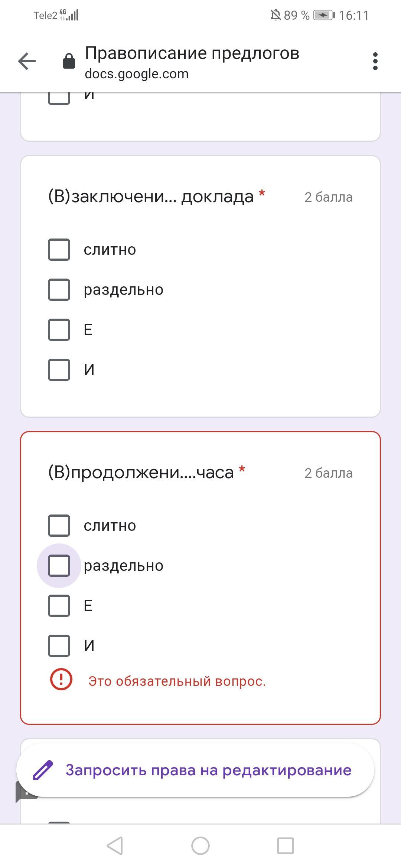Tap the red required-question warning icon

click(61, 679)
